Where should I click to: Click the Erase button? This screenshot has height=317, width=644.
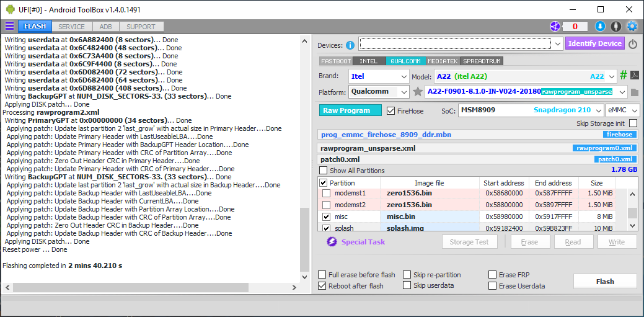click(530, 242)
